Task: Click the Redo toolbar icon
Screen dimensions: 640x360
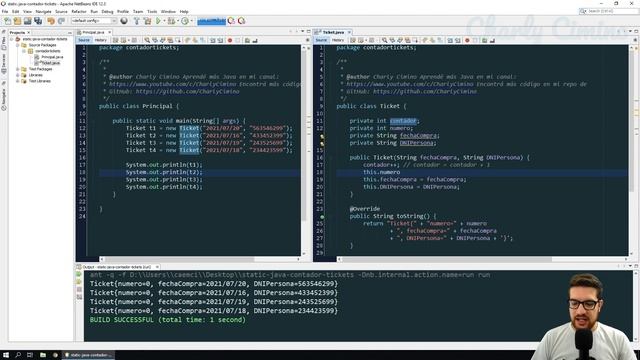Action: coord(61,21)
